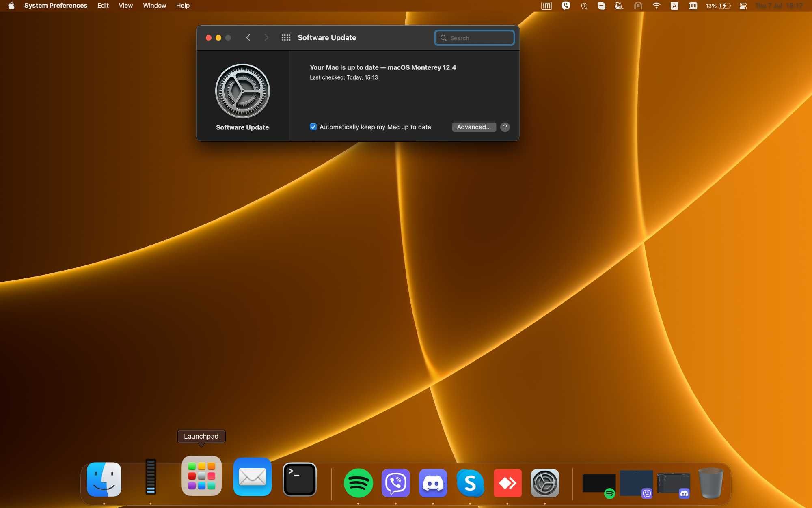Open Finder from the Dock
Image resolution: width=812 pixels, height=508 pixels.
(x=104, y=480)
